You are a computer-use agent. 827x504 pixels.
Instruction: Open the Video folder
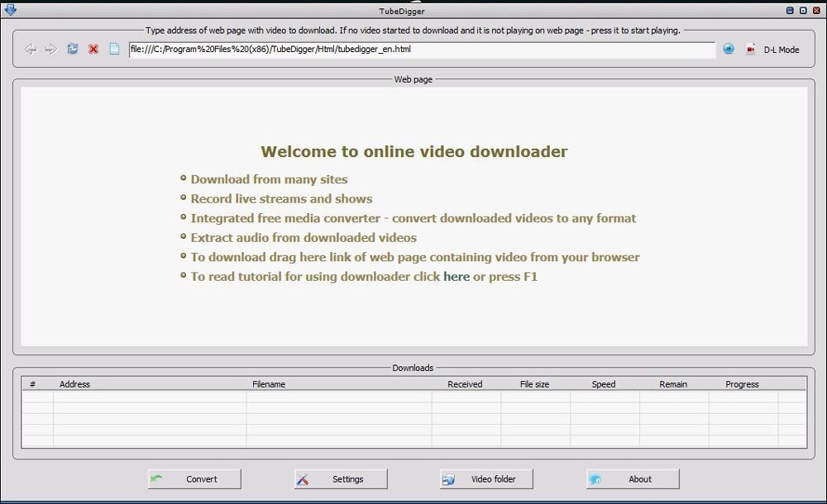pos(486,479)
